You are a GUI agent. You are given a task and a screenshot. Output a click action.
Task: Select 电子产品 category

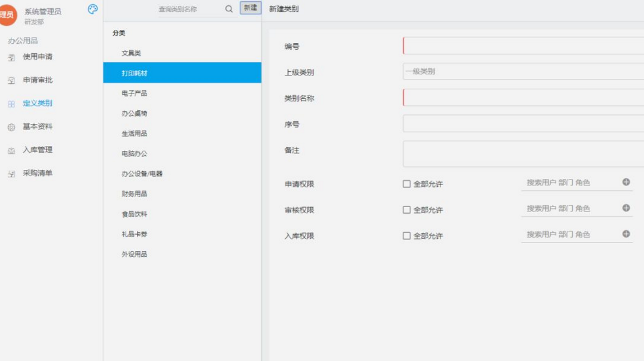[x=182, y=93]
